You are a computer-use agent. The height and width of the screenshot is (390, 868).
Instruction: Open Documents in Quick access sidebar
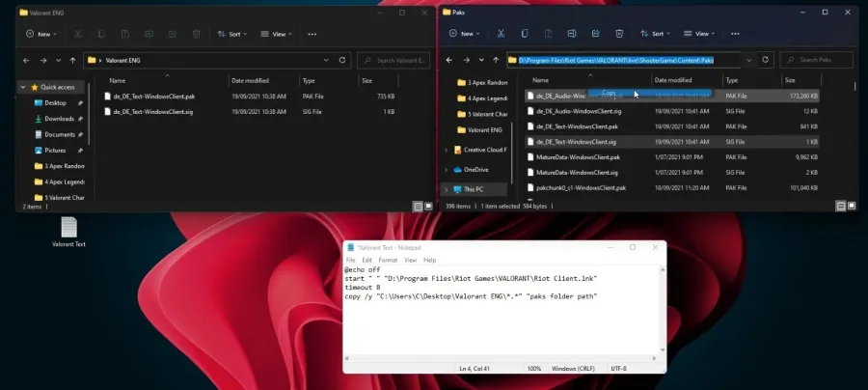click(x=60, y=134)
